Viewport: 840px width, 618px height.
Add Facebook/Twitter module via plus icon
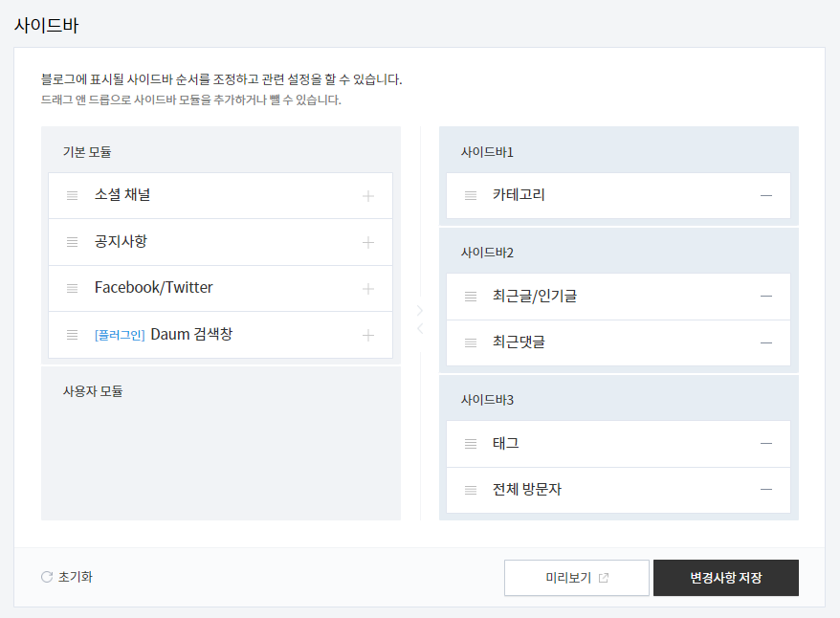pos(368,289)
